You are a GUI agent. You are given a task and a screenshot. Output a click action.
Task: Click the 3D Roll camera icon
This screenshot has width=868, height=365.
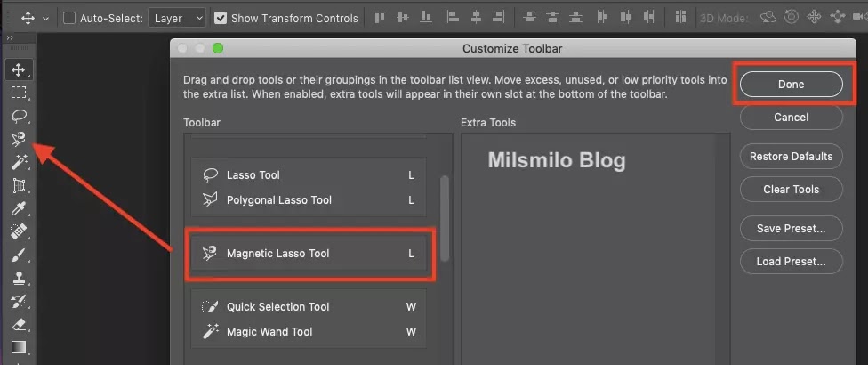791,18
